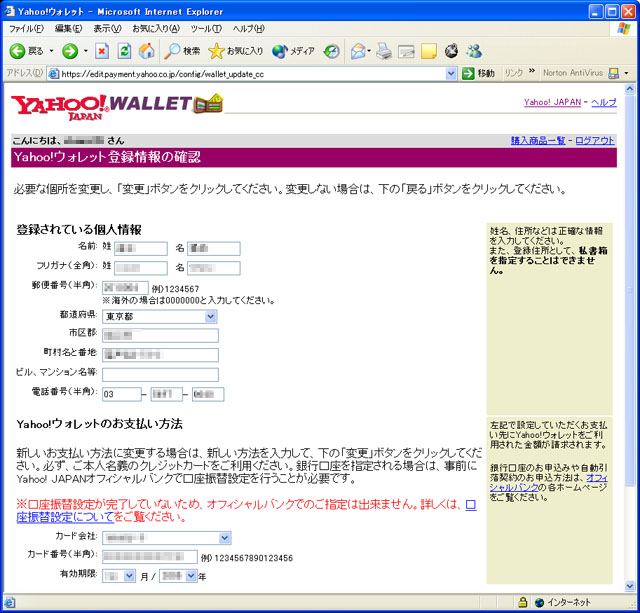
Task: Click the middle phone number field
Action: (167, 394)
